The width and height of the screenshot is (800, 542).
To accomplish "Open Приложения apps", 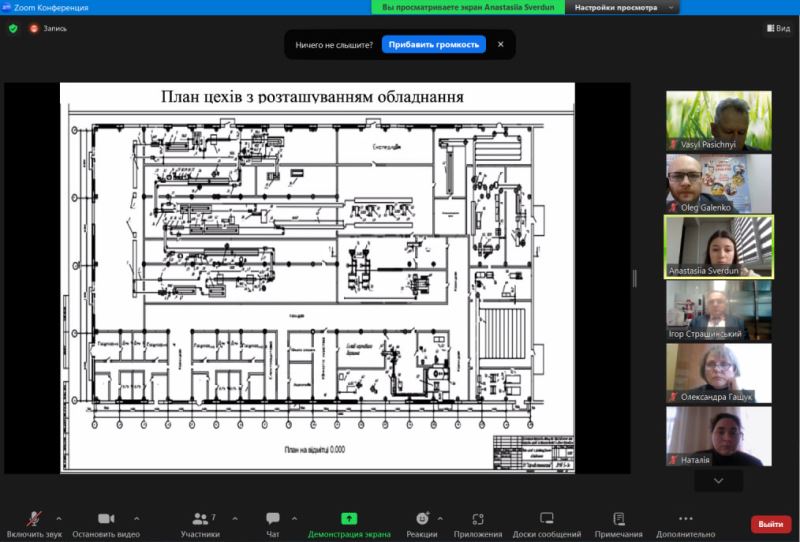I will coord(477,519).
